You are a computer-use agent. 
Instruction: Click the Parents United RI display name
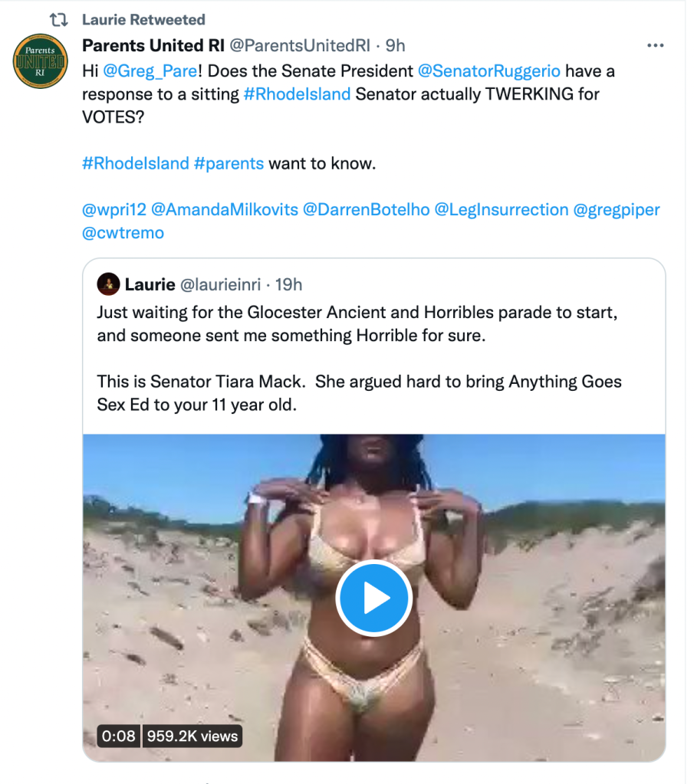click(x=153, y=45)
